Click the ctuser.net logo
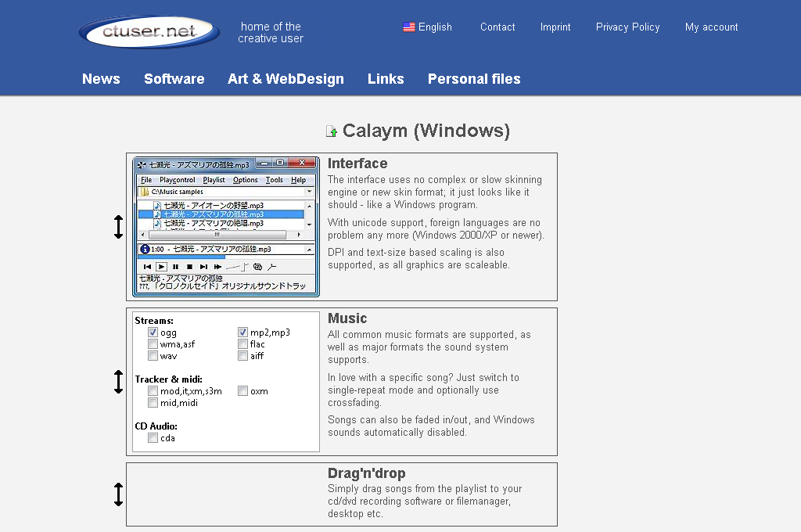The image size is (801, 532). pyautogui.click(x=149, y=32)
